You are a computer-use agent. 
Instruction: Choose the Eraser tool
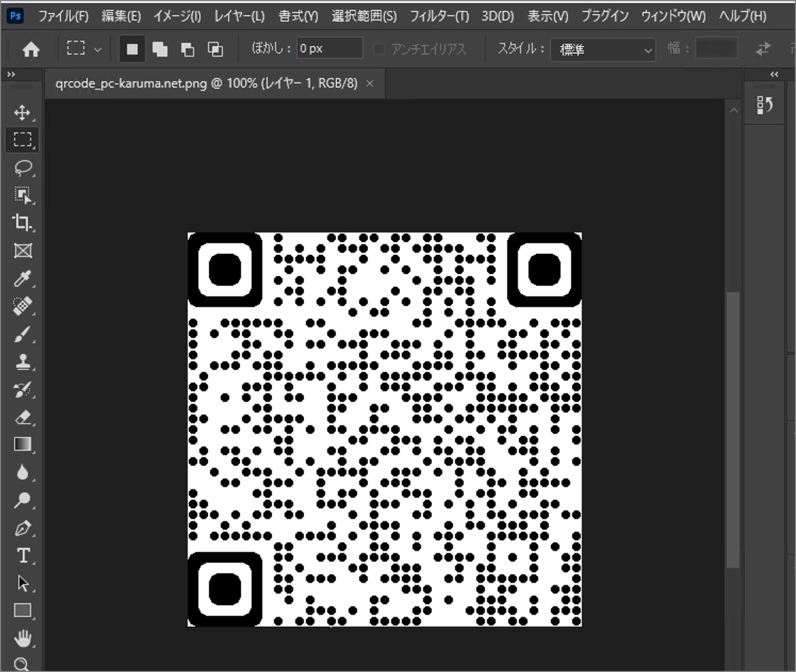(x=22, y=417)
